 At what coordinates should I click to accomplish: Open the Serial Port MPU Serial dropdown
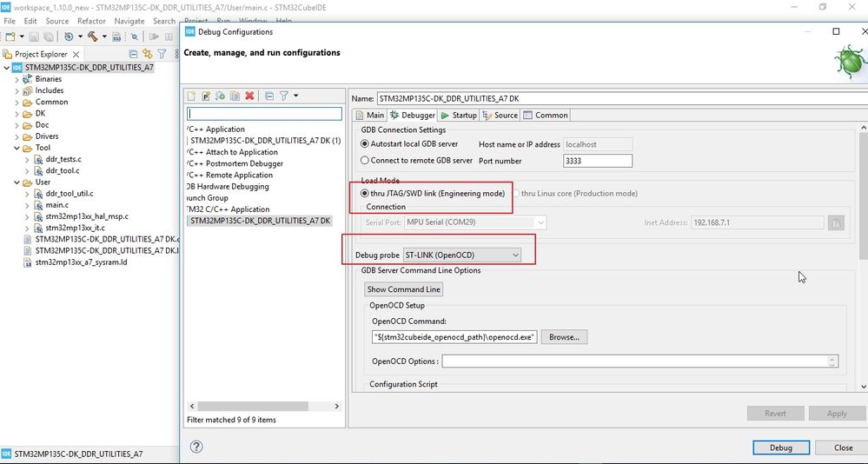pos(475,222)
